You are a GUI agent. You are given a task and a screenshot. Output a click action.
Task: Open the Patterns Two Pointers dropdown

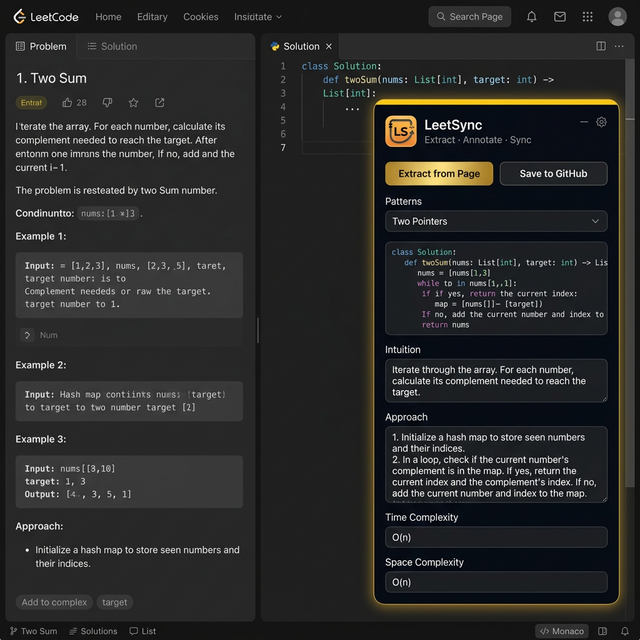[496, 221]
